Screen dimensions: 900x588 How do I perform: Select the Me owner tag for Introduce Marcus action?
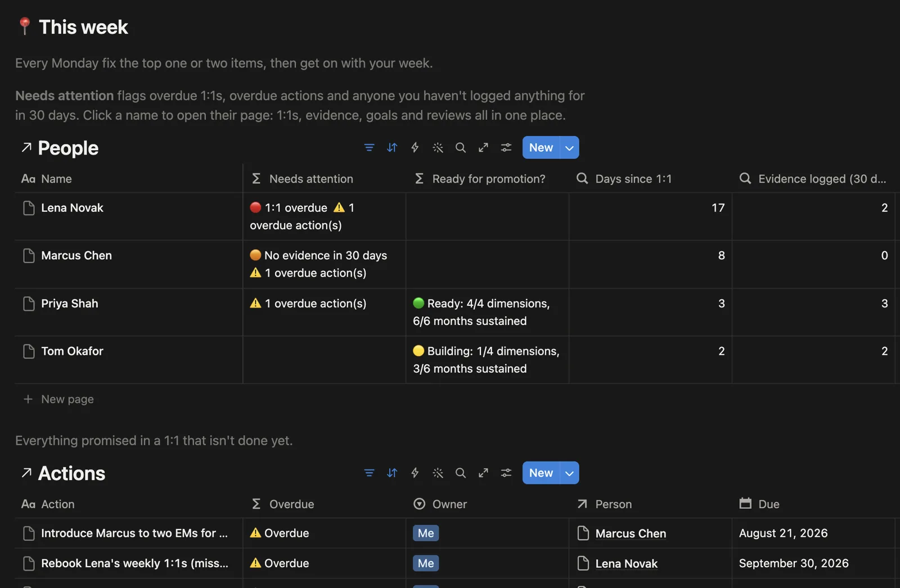click(426, 533)
